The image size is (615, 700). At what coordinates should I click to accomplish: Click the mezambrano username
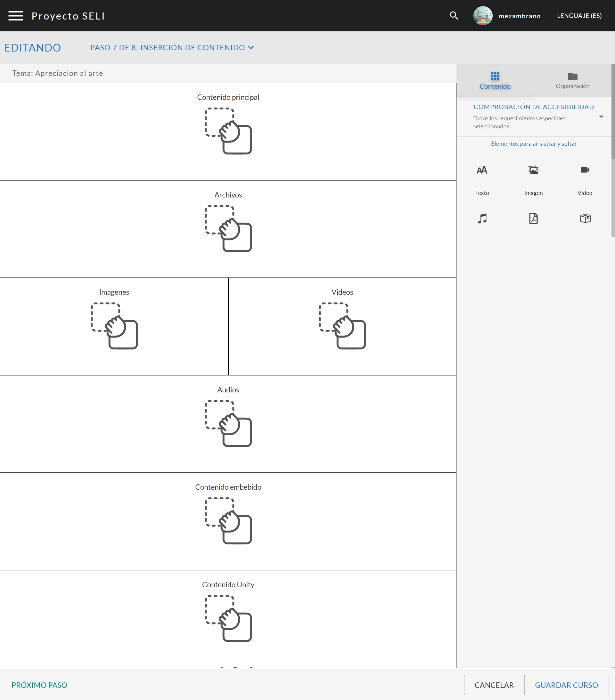(x=519, y=16)
